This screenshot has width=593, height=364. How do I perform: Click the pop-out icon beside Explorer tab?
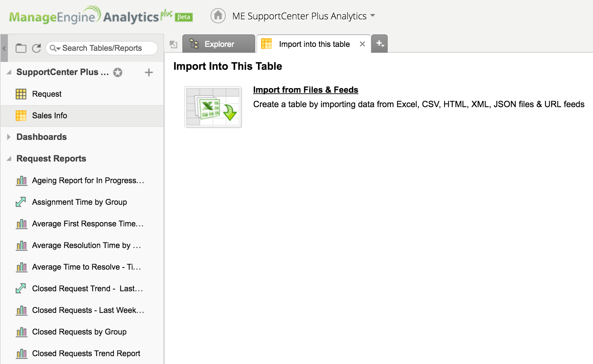(x=173, y=44)
